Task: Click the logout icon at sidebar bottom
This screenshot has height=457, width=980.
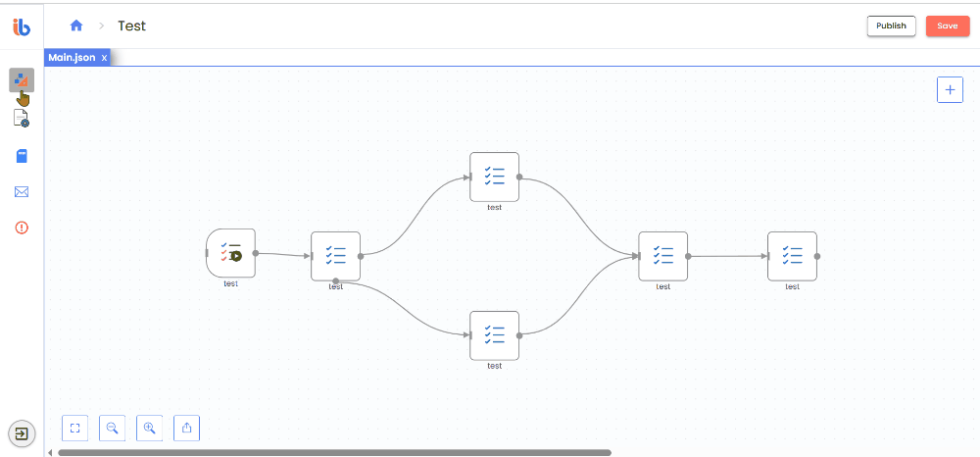Action: click(22, 433)
